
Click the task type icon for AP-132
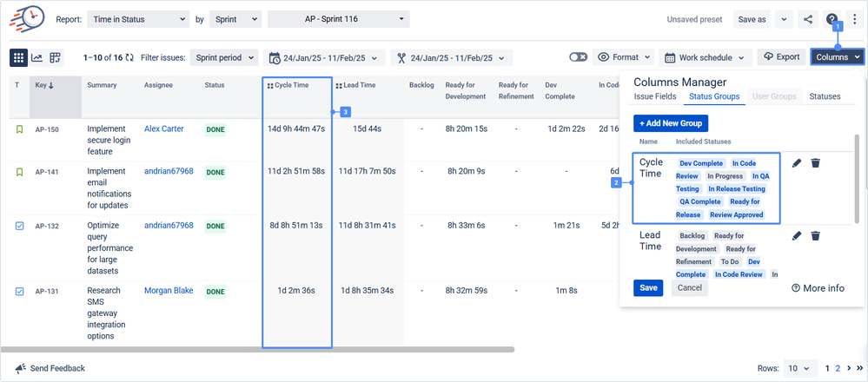(19, 226)
